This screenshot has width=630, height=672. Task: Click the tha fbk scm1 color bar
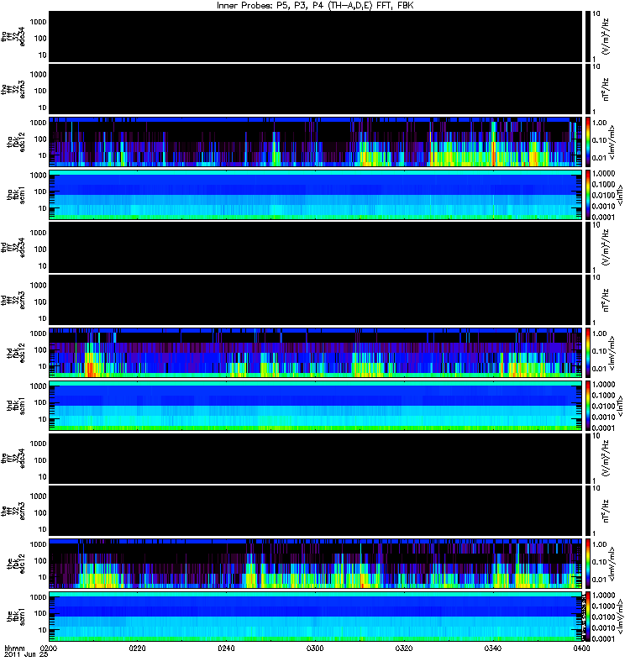click(588, 195)
